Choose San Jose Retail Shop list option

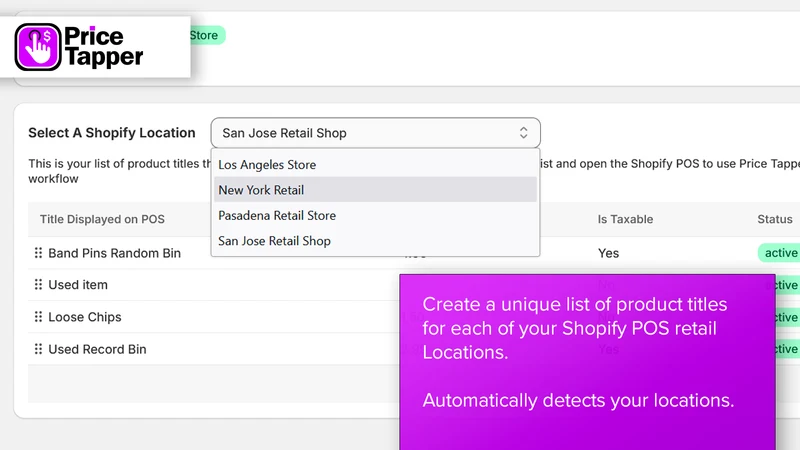pyautogui.click(x=376, y=241)
